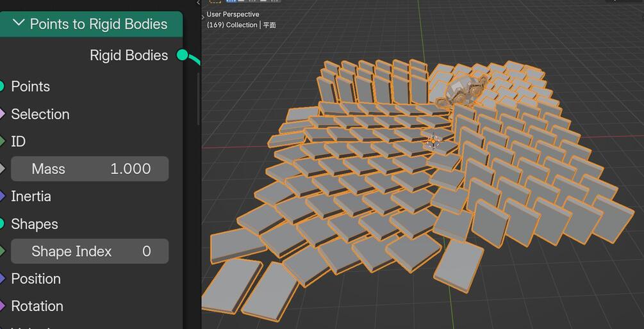
Task: Click the Rotation input label
Action: (37, 306)
